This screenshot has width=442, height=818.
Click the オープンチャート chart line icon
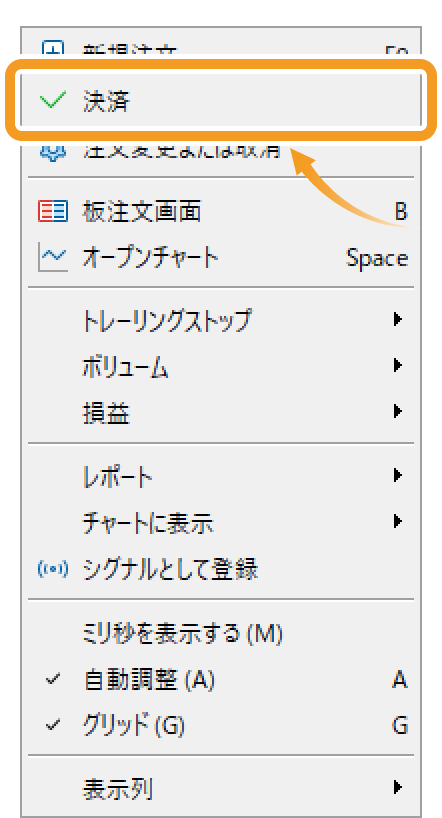53,258
